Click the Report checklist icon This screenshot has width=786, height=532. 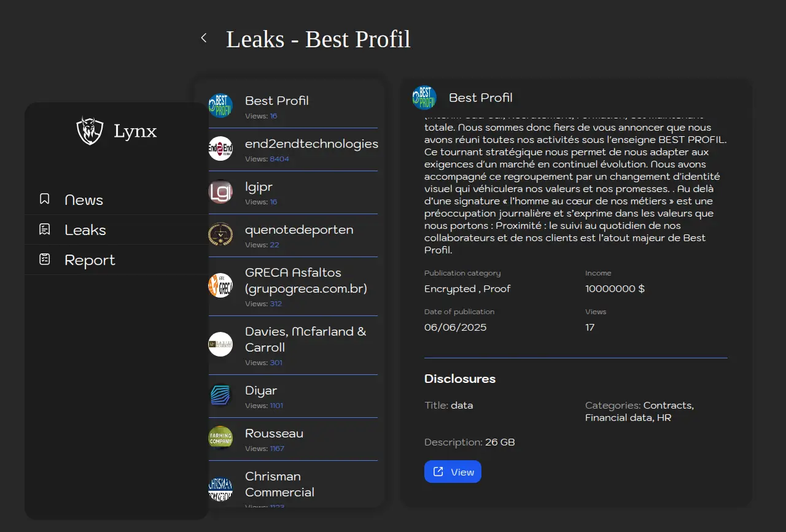coord(45,260)
